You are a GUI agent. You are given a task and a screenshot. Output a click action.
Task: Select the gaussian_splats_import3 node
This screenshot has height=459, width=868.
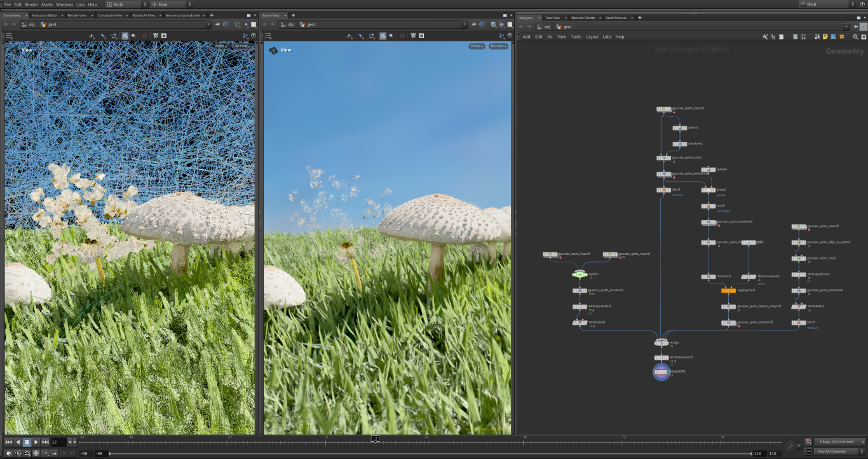click(x=663, y=109)
